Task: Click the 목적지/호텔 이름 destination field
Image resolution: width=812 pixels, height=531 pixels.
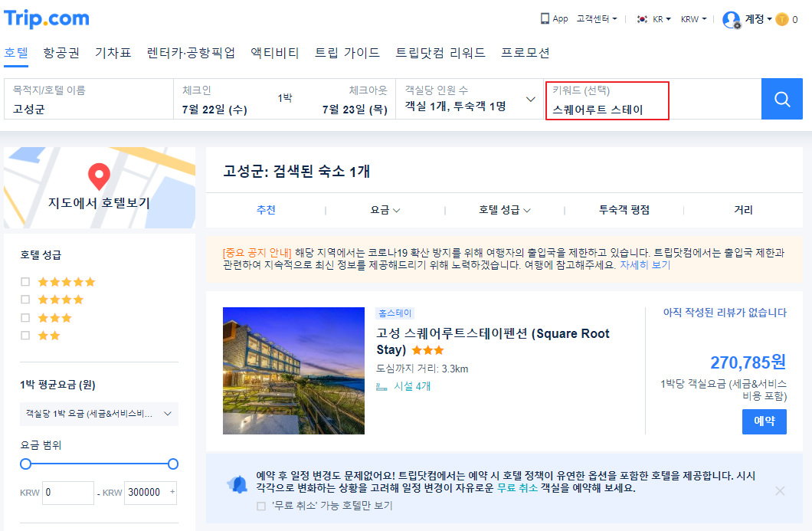Action: (x=89, y=99)
